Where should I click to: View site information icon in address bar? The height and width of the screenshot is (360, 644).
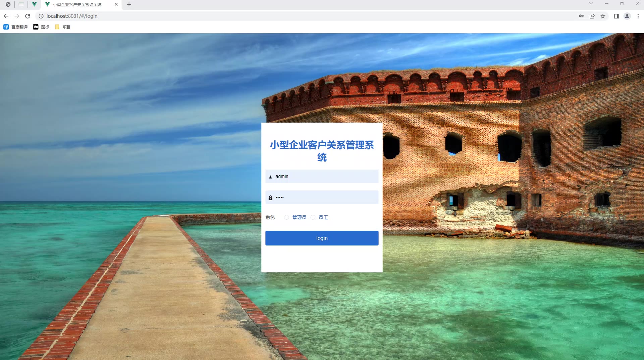41,16
